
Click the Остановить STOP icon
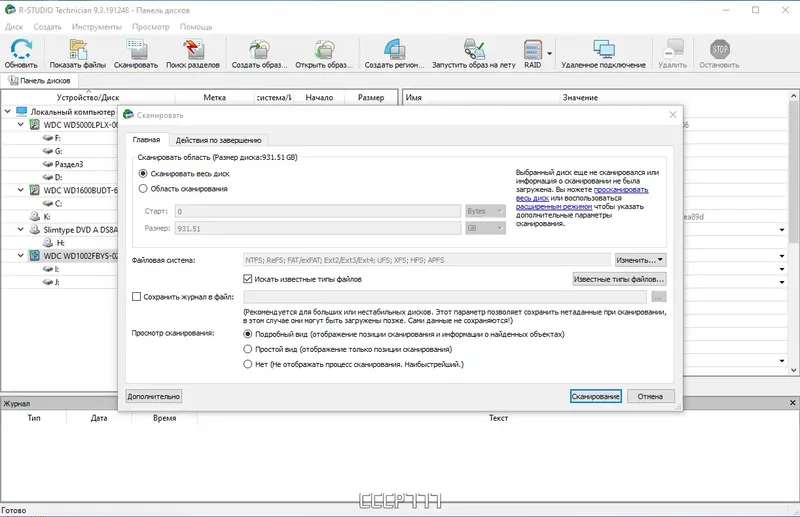[719, 50]
